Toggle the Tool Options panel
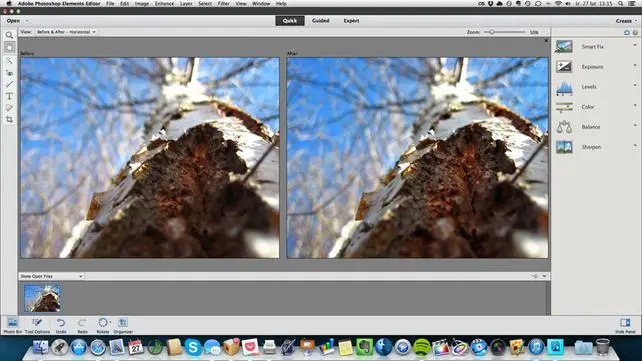The height and width of the screenshot is (361, 642). 37,326
